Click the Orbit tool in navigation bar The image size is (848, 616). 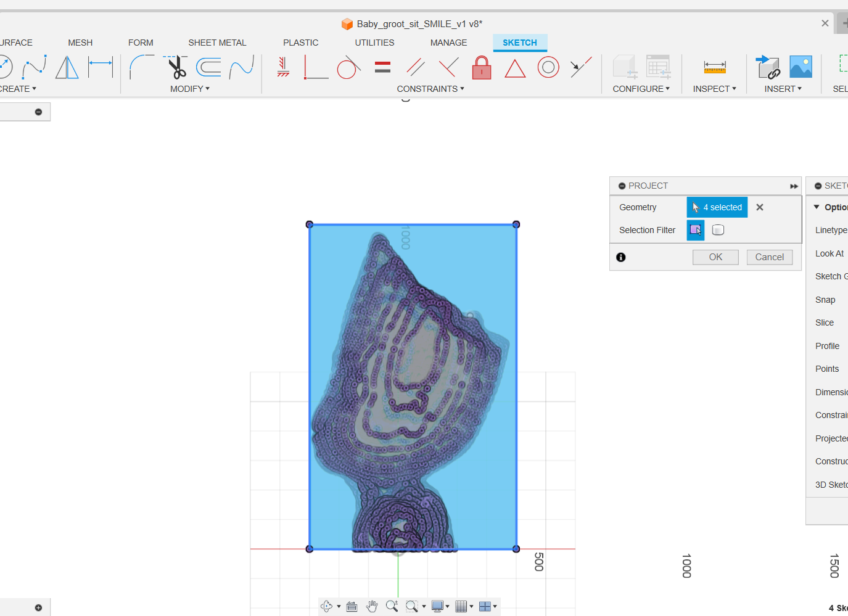[327, 606]
